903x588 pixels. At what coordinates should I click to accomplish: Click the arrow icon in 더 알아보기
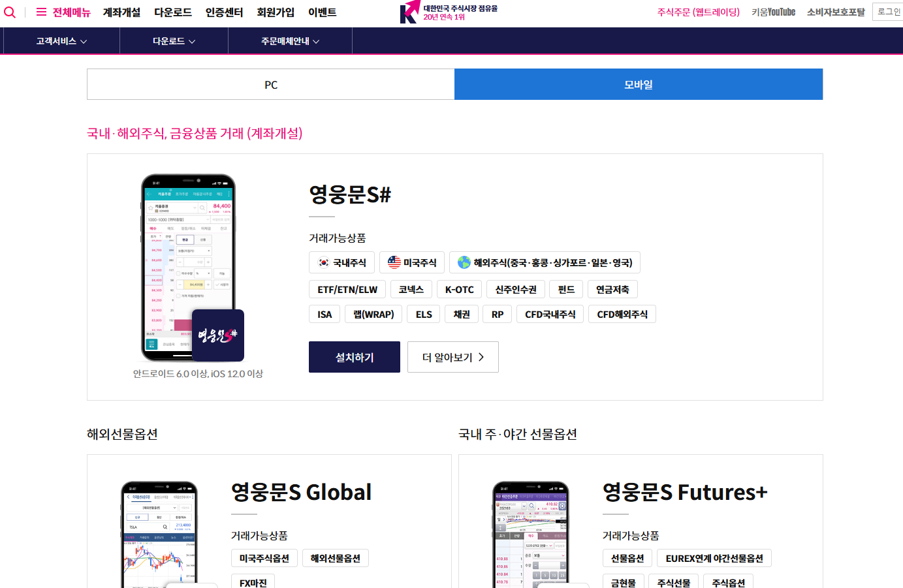tap(481, 357)
